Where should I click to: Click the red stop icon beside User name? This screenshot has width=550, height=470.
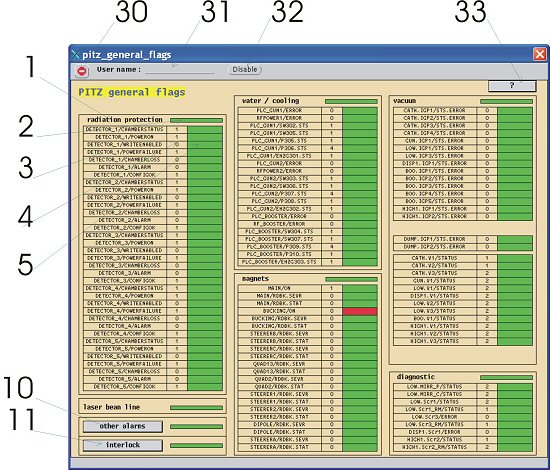[82, 71]
